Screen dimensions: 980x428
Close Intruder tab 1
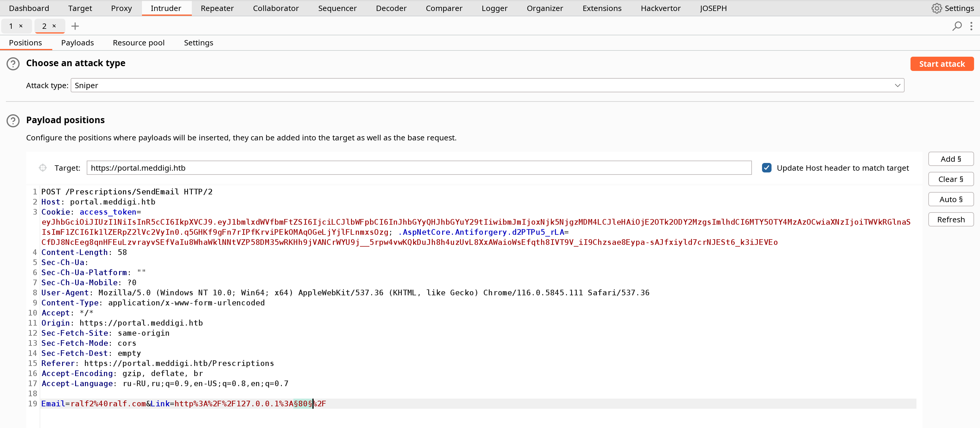(21, 26)
